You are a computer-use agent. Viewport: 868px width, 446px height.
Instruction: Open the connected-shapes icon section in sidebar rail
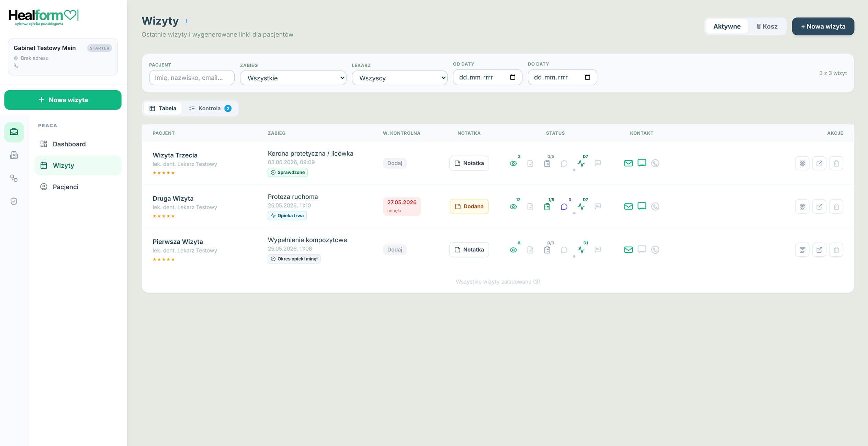14,178
